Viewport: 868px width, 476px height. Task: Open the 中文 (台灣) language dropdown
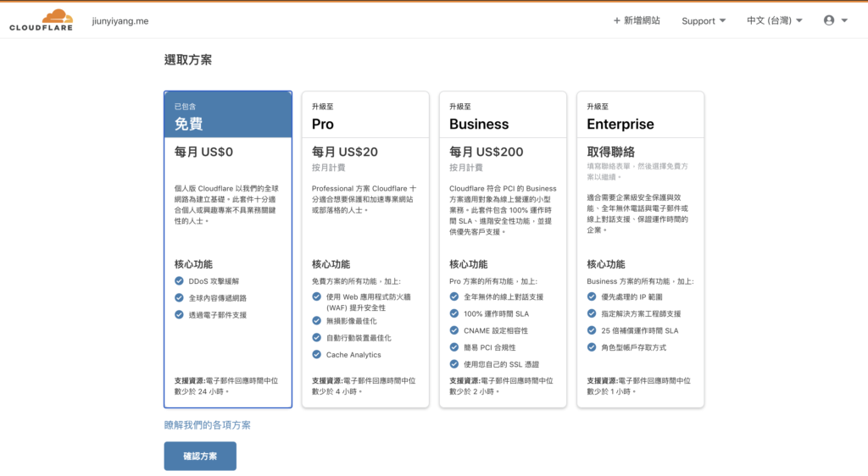point(775,20)
